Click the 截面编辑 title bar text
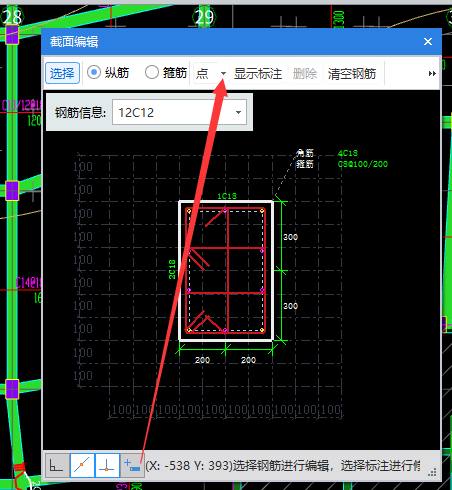The width and height of the screenshot is (452, 490). pos(74,42)
